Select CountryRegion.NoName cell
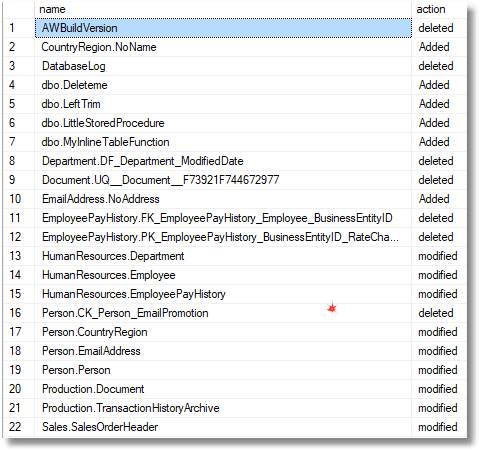The image size is (481, 452). [x=223, y=47]
